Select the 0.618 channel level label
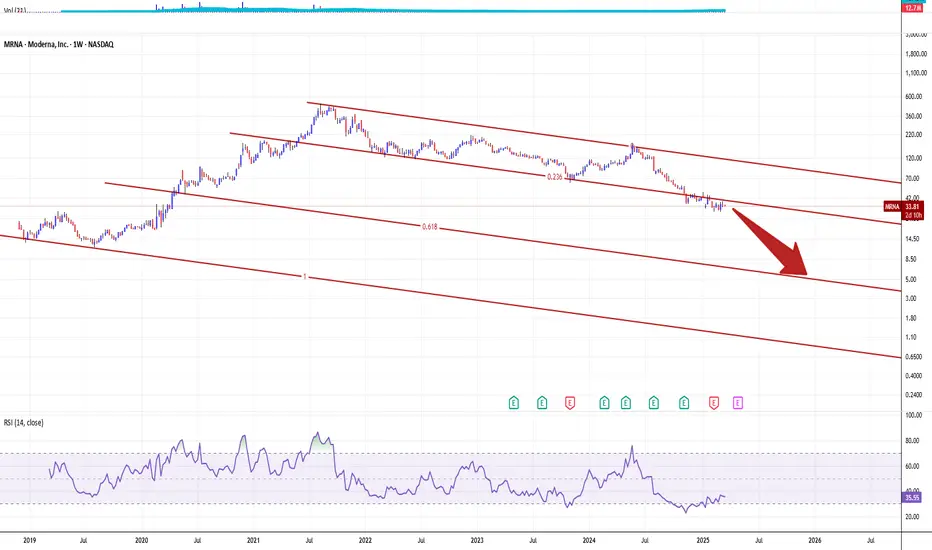Viewport: 932px width, 550px height. (x=430, y=227)
